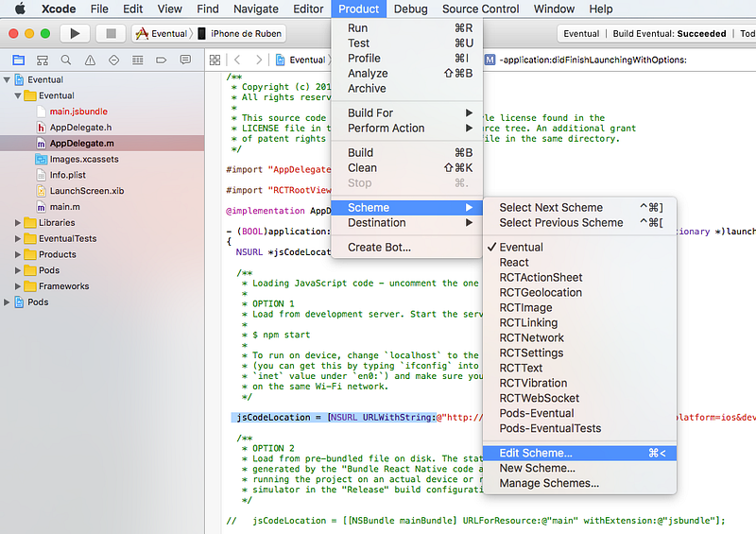Viewport: 756px width, 534px height.
Task: Click the Stop button in toolbar
Action: click(x=111, y=33)
